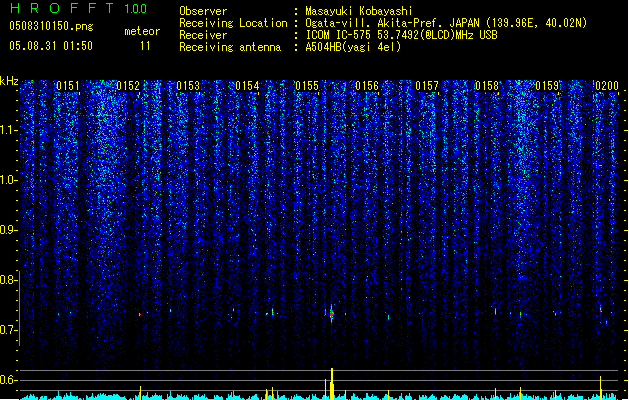Click the 0.8 kHz axis label
This screenshot has height=400, width=629.
point(8,280)
